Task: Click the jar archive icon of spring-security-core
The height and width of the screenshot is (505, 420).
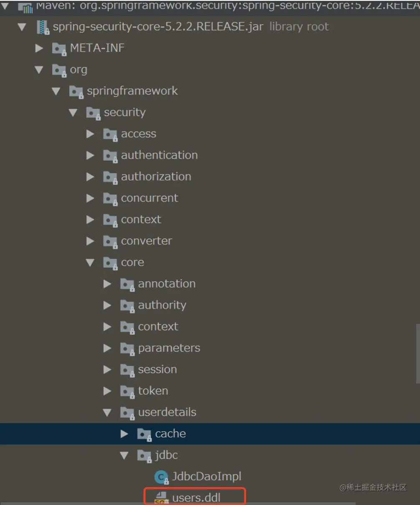Action: [x=43, y=28]
